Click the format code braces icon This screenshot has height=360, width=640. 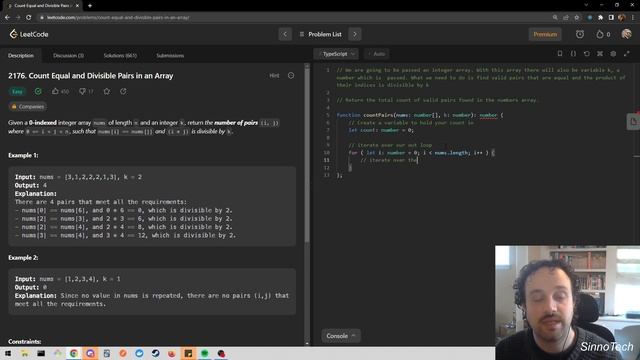pos(573,54)
